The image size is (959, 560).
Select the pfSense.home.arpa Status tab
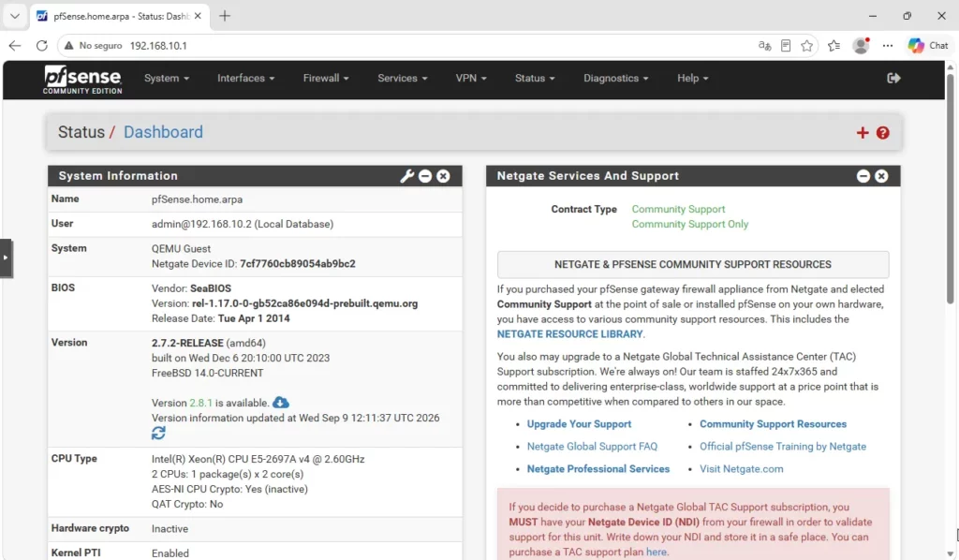119,17
